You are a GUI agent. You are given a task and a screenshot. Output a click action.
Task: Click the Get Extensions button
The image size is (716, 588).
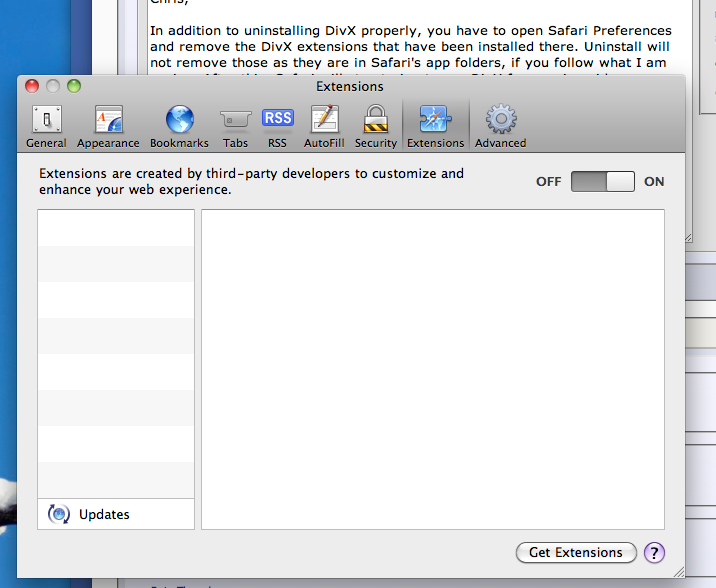click(576, 552)
